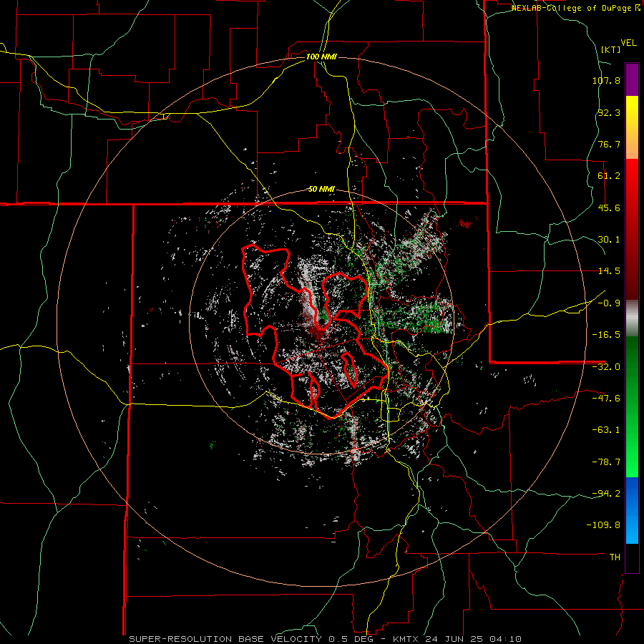Select the -78.7 scale value
644x644 pixels.
click(606, 462)
